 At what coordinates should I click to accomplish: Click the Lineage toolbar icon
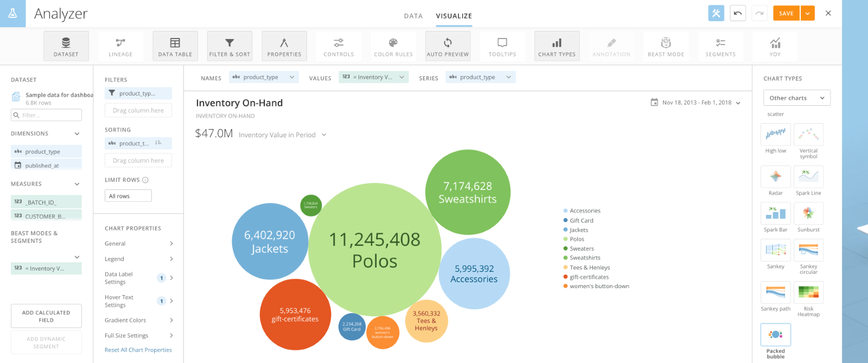120,46
